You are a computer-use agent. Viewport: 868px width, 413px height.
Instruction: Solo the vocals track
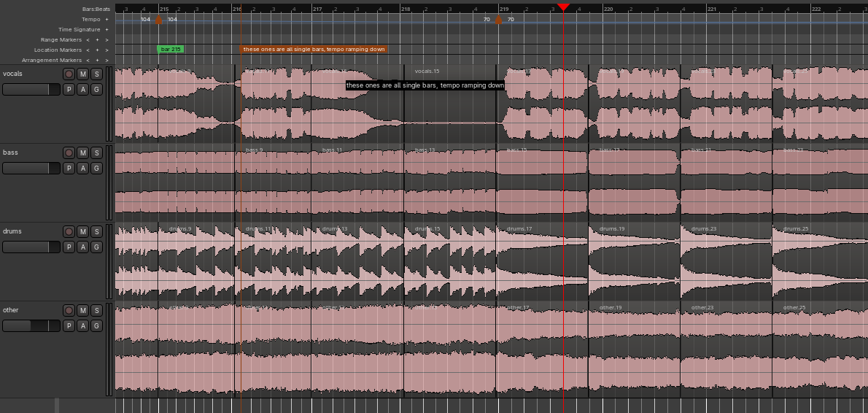(x=96, y=74)
